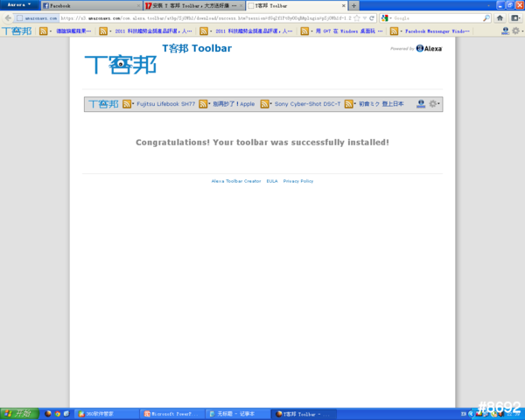Click the RSS icon before 'Fujitsu Lifebook SH77'
Viewport: 525px width, 420px height.
click(x=127, y=104)
